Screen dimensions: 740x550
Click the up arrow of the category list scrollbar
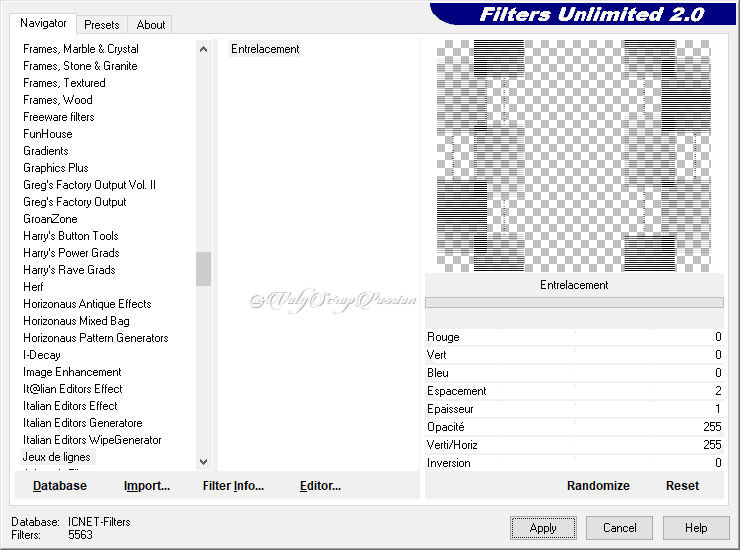[x=203, y=49]
